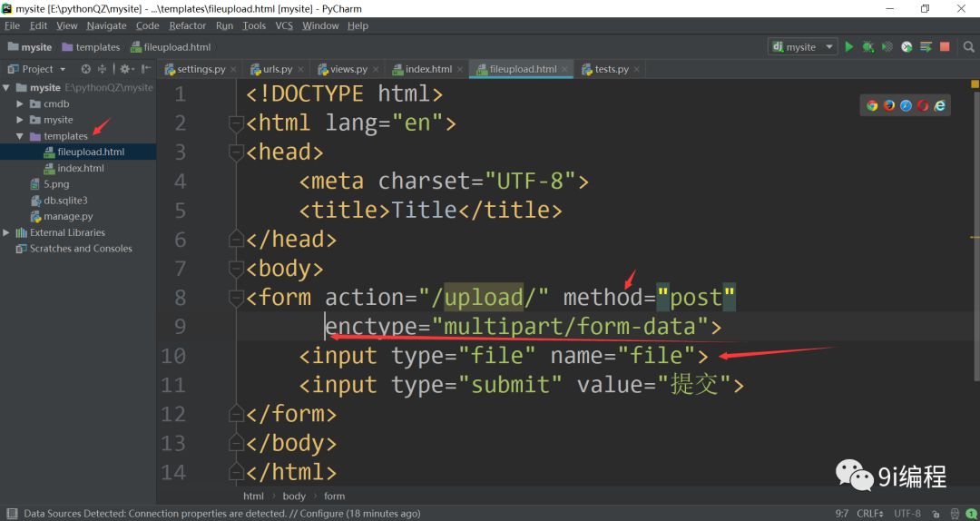
Task: Click the html breadcrumb below editor
Action: (253, 496)
